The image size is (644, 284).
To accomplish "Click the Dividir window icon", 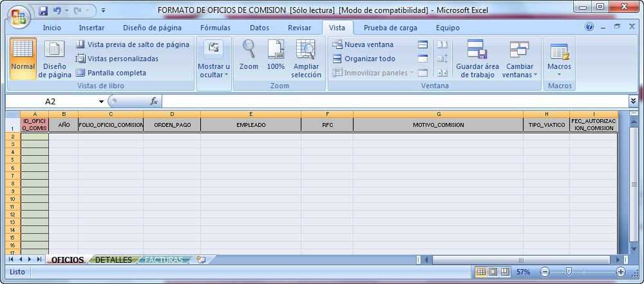I will [422, 44].
